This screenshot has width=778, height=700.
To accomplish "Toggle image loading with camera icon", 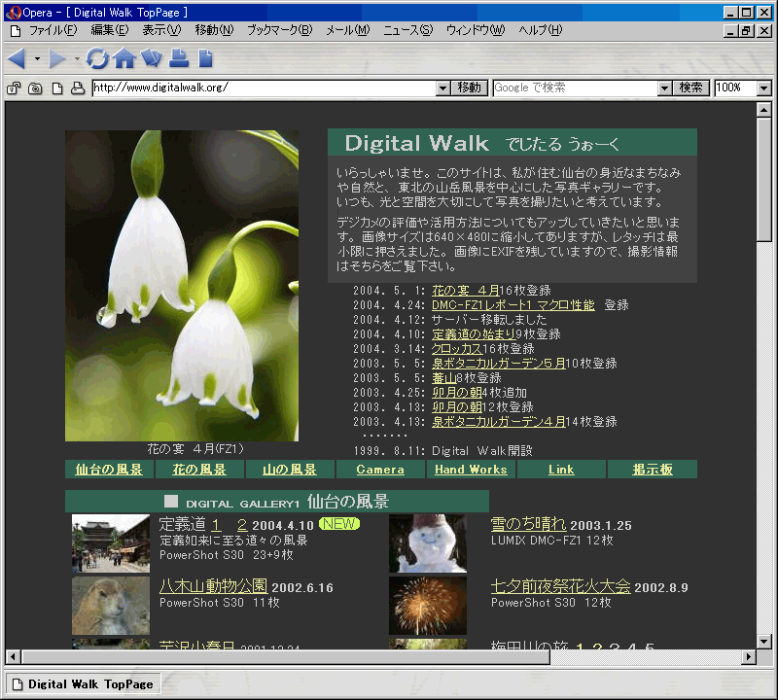I will pyautogui.click(x=35, y=88).
